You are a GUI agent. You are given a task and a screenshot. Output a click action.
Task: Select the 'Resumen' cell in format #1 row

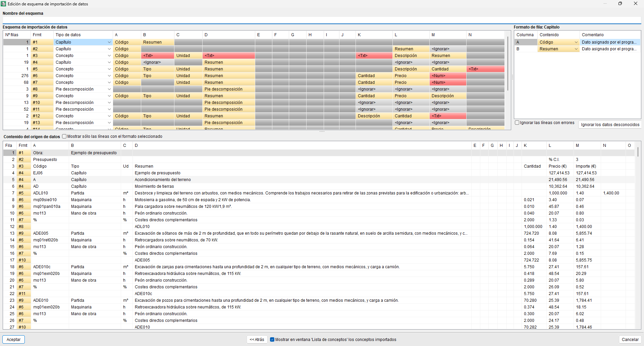point(158,42)
